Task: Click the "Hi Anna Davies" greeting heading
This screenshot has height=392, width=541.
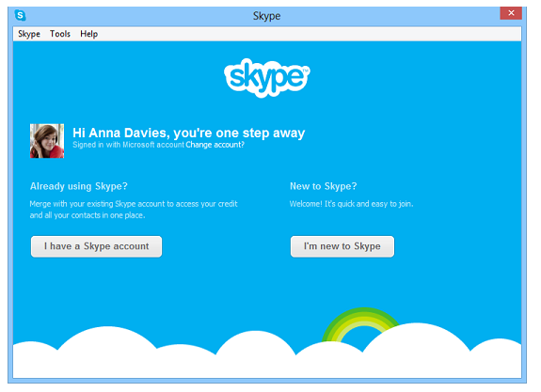Action: [189, 133]
